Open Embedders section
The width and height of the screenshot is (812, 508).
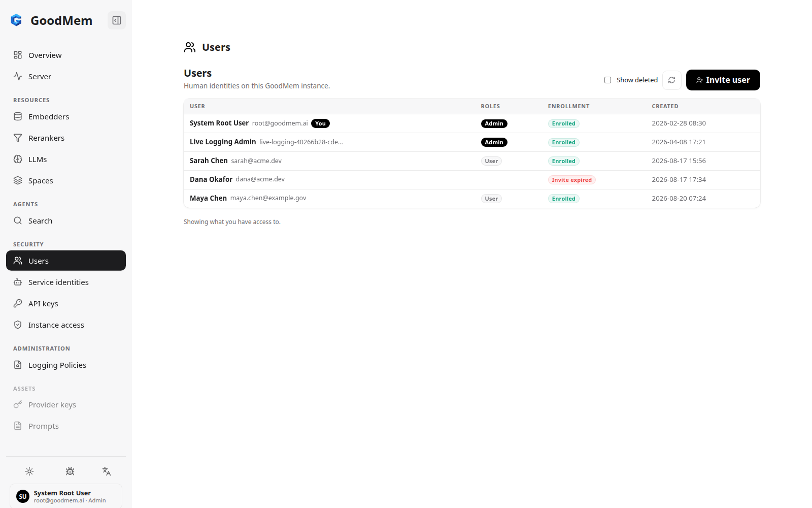click(66, 116)
